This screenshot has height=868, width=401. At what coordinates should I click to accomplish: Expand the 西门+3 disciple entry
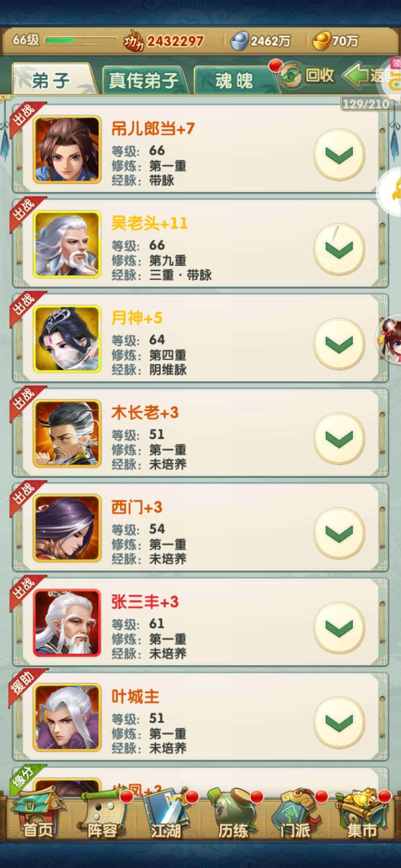pos(339,533)
